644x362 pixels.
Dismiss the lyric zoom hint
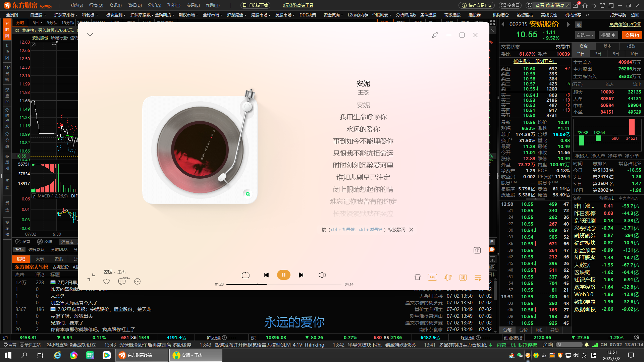click(411, 230)
